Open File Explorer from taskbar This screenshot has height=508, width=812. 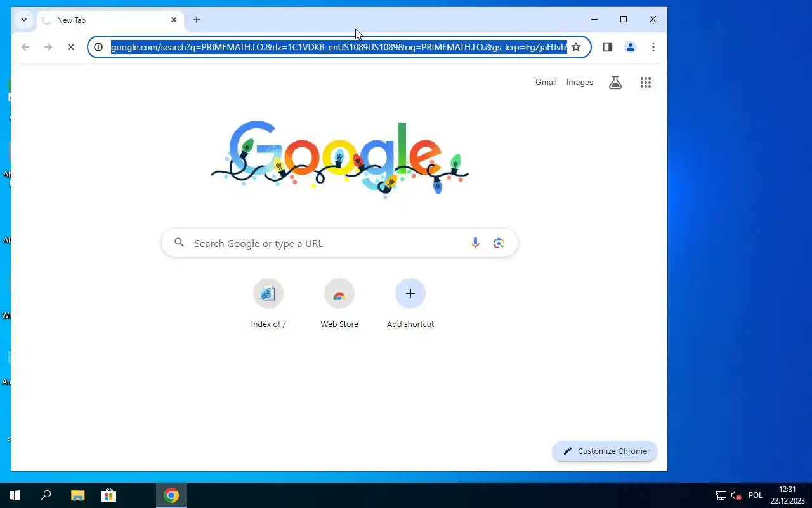coord(77,495)
